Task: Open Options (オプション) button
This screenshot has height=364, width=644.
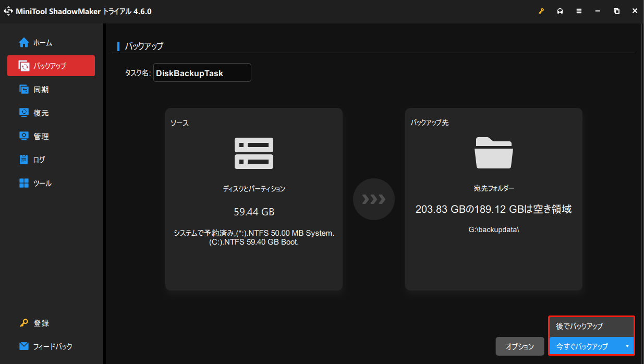Action: tap(520, 346)
